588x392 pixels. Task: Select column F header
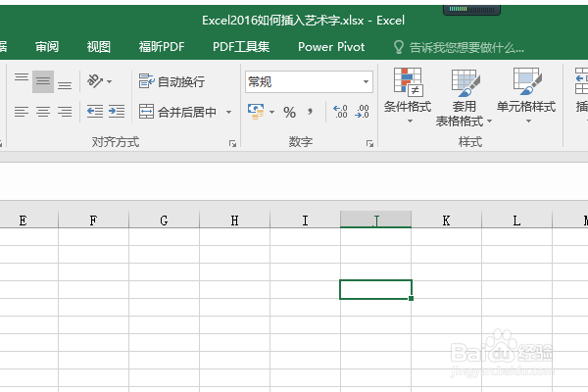(x=93, y=220)
